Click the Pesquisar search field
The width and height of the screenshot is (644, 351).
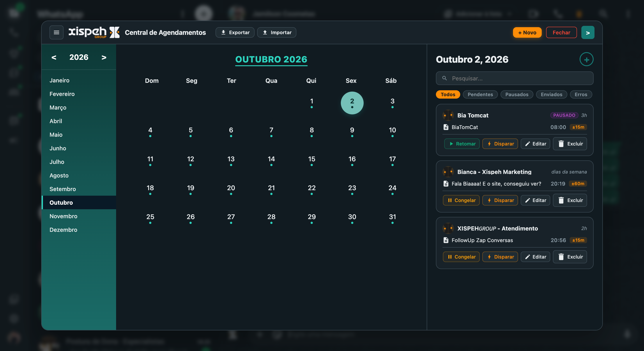pos(515,78)
